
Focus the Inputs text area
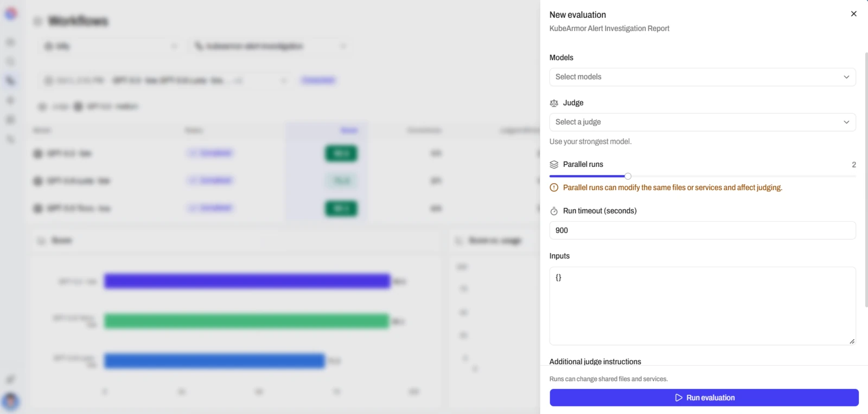pyautogui.click(x=703, y=306)
